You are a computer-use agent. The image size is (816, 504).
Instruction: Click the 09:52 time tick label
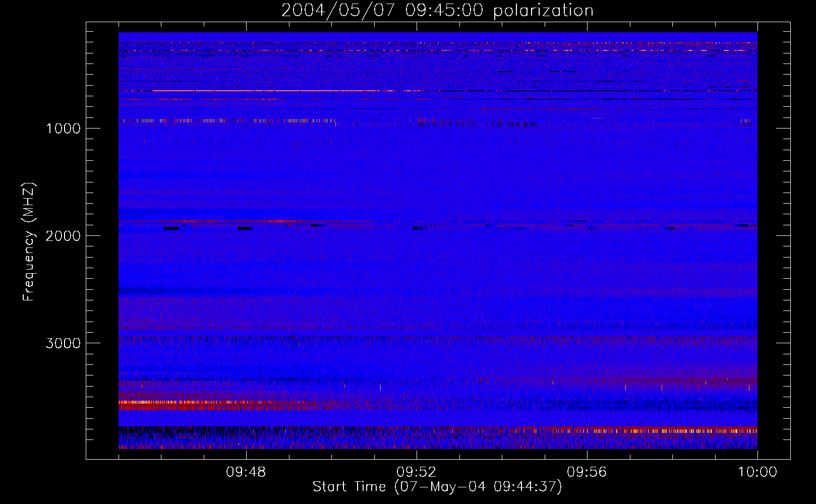tap(417, 472)
